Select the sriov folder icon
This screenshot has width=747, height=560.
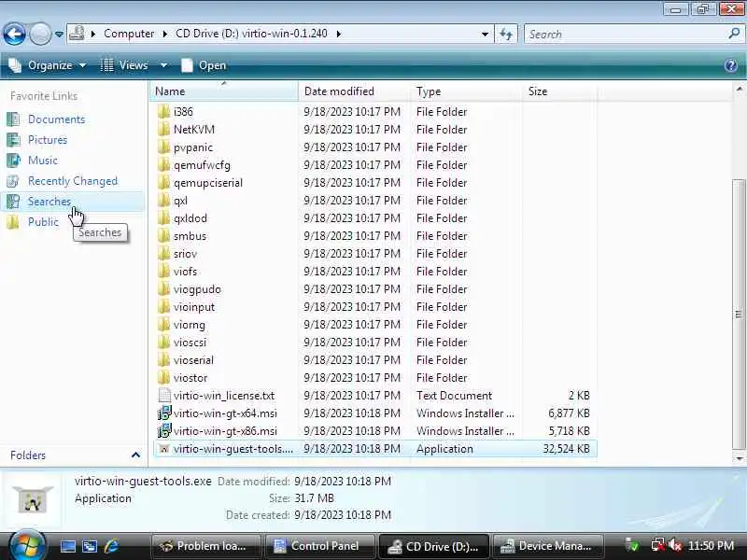pos(164,253)
